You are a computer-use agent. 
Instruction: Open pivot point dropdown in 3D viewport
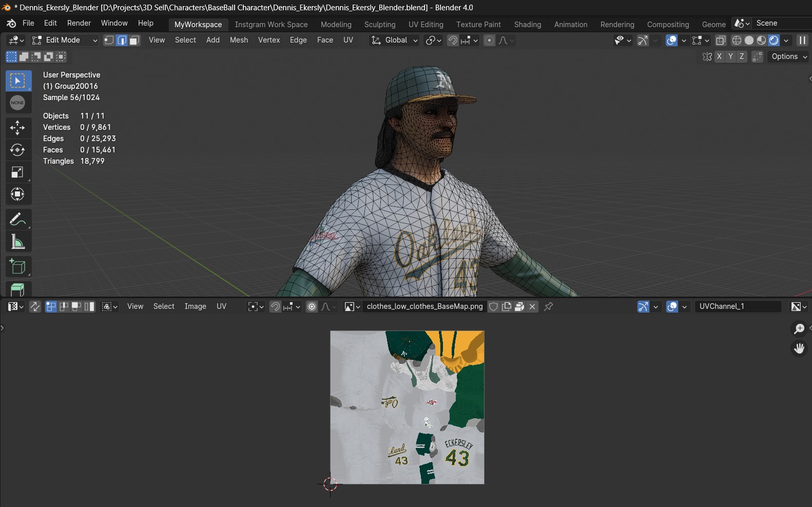tap(433, 40)
